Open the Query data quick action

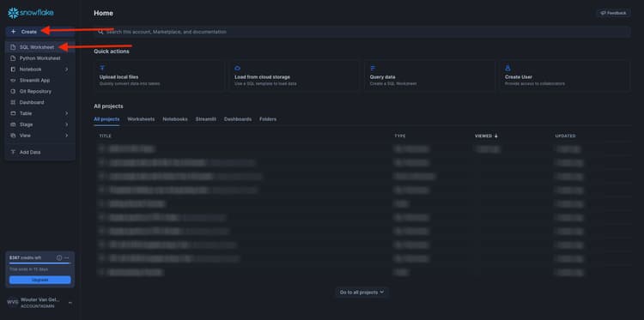coord(429,75)
